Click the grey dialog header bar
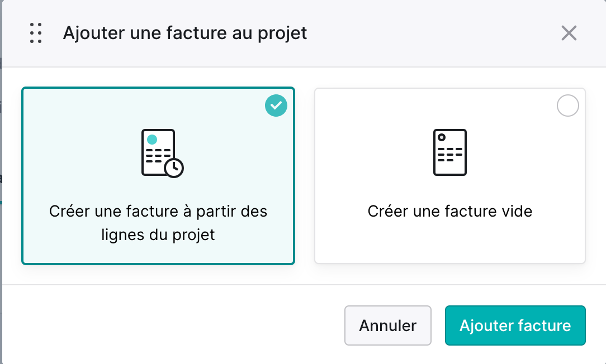Viewport: 606px width, 364px height. (304, 33)
